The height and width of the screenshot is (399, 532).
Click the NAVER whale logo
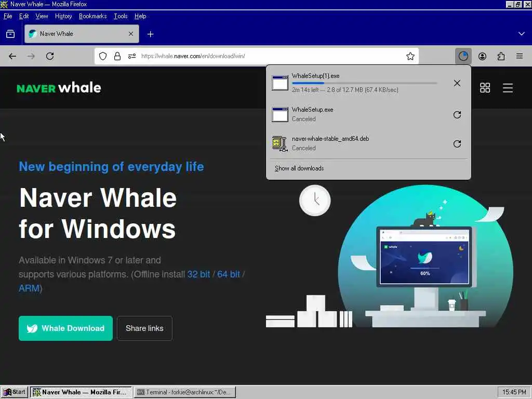[59, 88]
